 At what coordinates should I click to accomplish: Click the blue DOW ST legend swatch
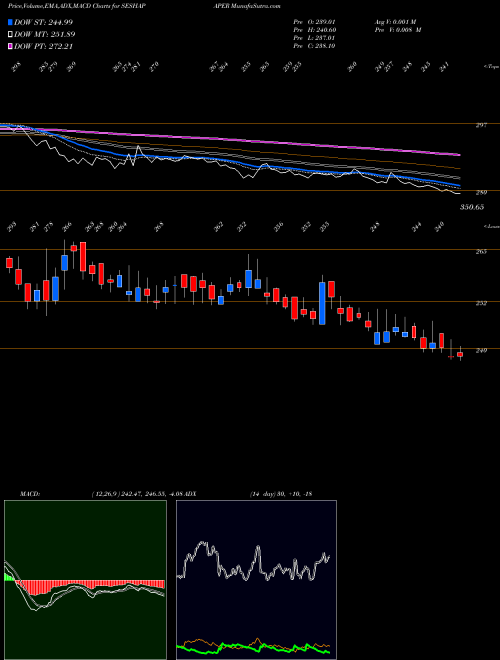click(11, 22)
